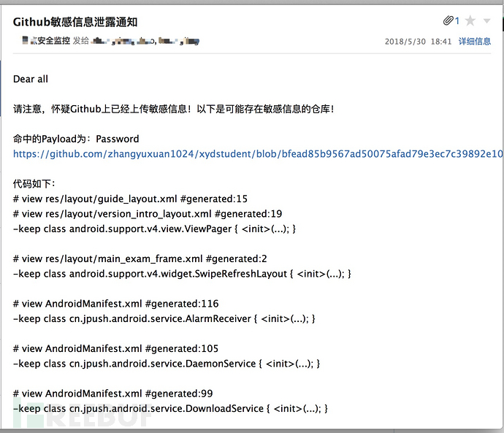504x433 pixels.
Task: Click the ViewPager keep class line
Action: coord(155,229)
